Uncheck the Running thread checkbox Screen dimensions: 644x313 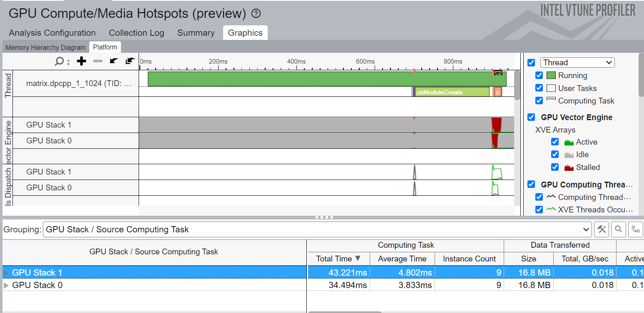[539, 75]
